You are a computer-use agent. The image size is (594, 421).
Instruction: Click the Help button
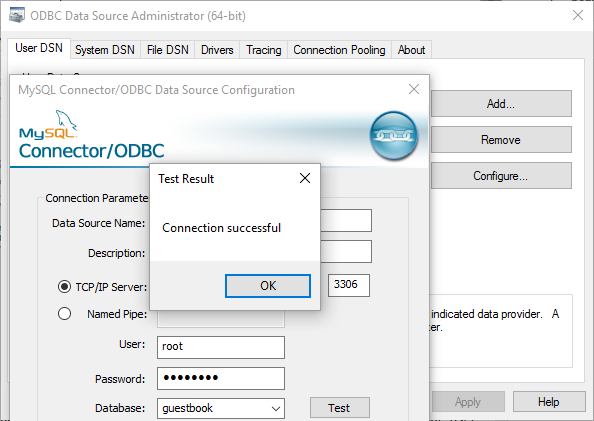549,402
